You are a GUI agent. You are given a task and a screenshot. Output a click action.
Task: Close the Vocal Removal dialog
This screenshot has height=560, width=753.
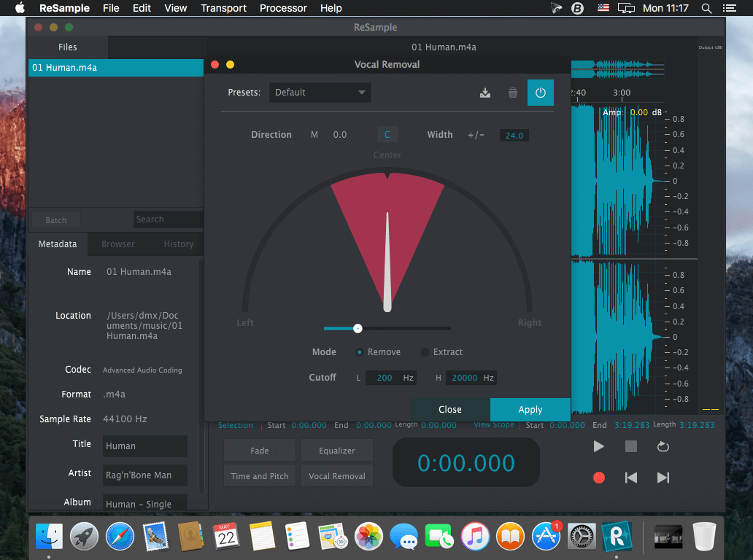450,409
